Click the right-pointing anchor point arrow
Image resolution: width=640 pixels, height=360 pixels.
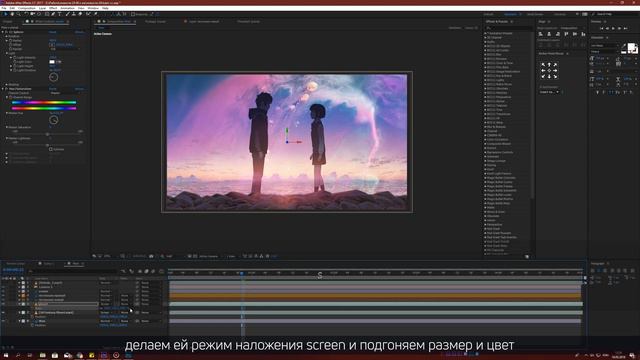(555, 71)
